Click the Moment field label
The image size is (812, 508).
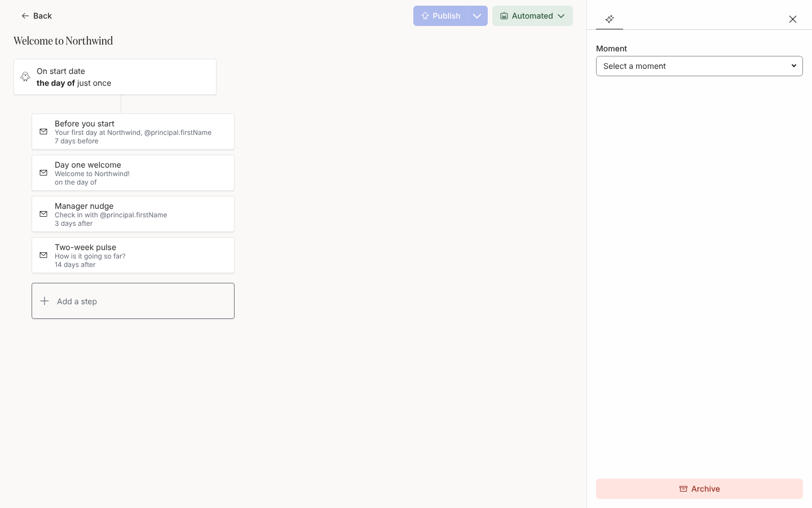pyautogui.click(x=611, y=49)
